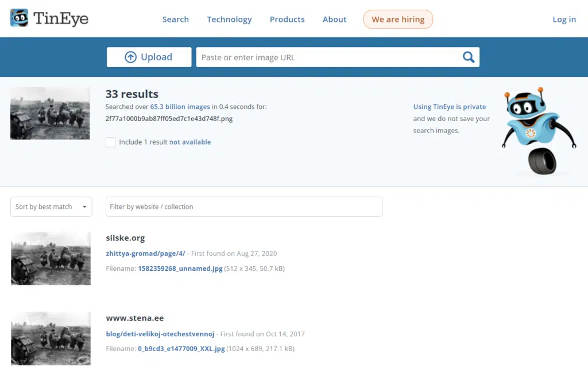Click the silske.org result thumbnail

pyautogui.click(x=51, y=258)
